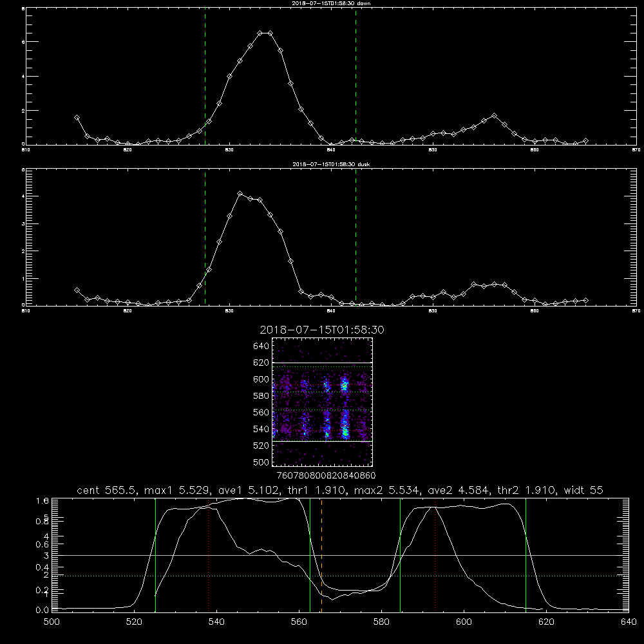644x644 pixels.
Task: Select the 'ave1 5.102' value
Action: click(248, 490)
